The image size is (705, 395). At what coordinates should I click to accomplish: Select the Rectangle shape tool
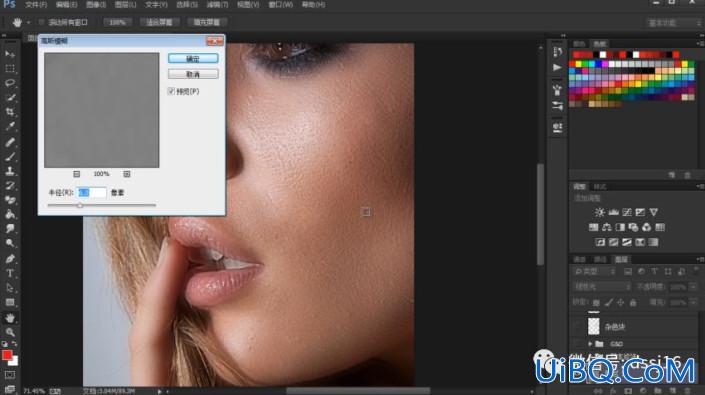pyautogui.click(x=10, y=302)
